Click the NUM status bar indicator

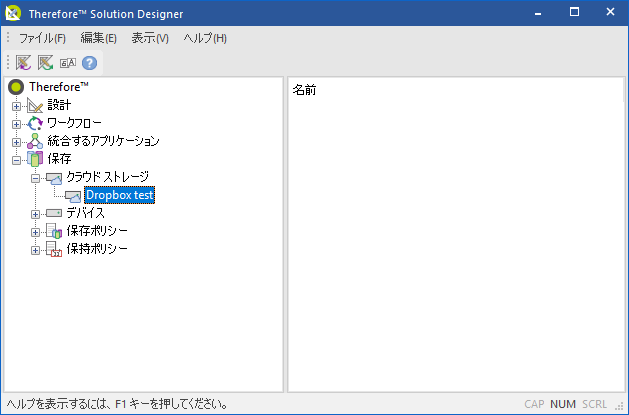click(563, 404)
